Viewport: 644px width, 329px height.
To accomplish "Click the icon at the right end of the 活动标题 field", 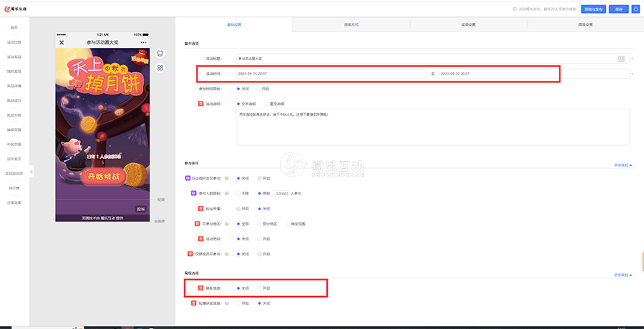I will (621, 58).
